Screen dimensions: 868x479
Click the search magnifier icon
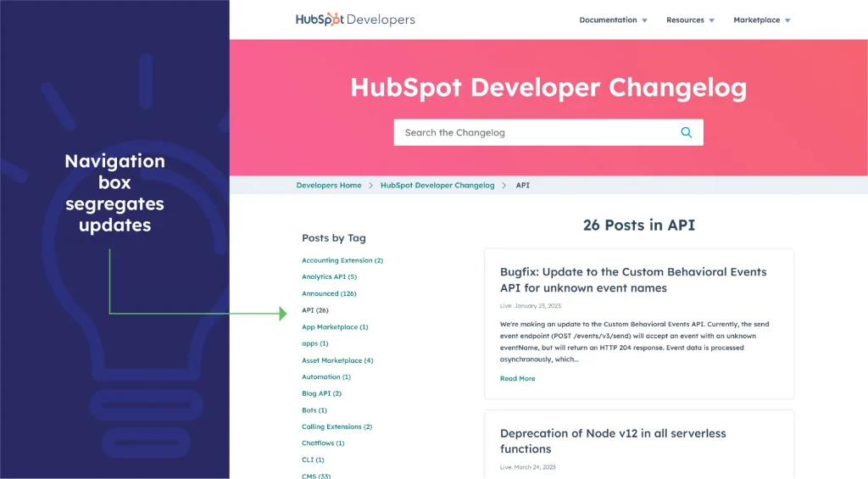[x=687, y=132]
